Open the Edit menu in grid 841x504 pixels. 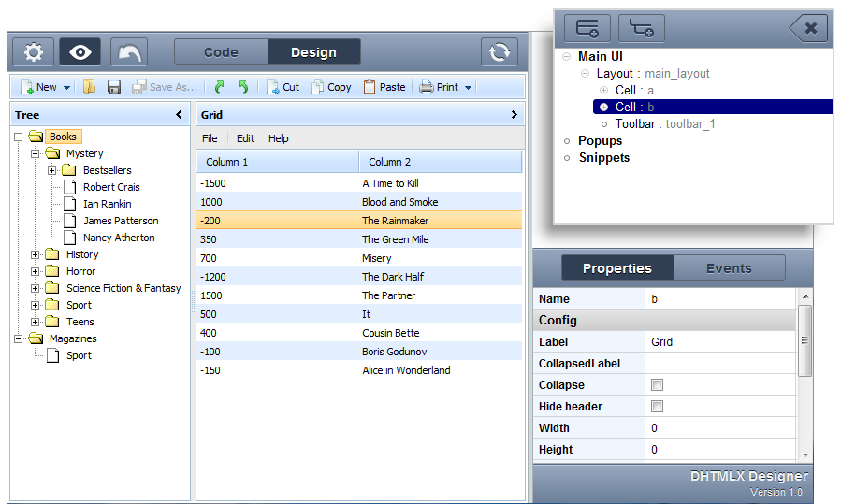point(245,138)
